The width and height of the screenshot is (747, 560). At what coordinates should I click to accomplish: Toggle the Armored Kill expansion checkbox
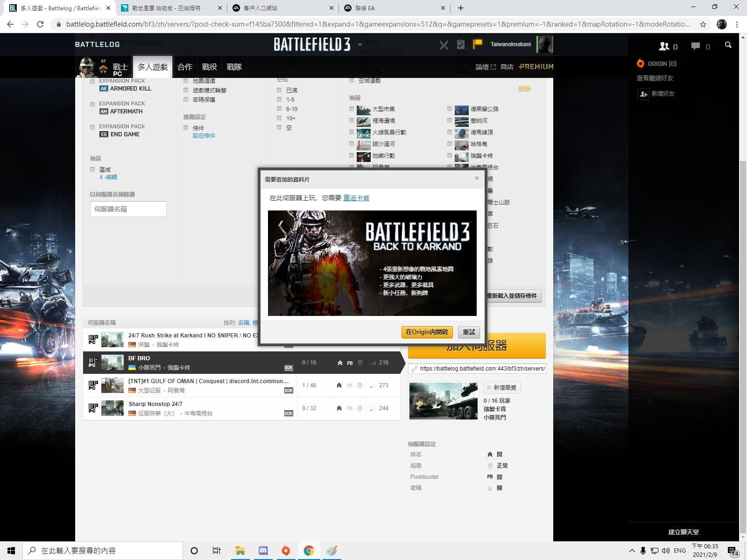point(92,82)
